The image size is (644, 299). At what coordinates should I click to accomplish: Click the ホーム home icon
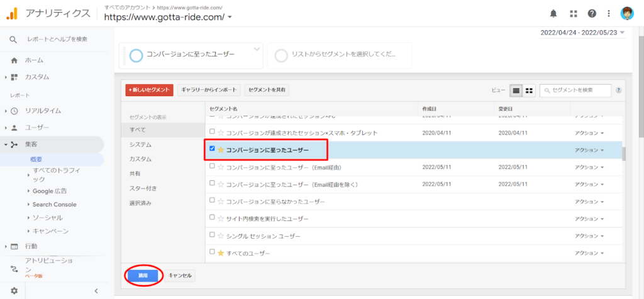pyautogui.click(x=14, y=60)
